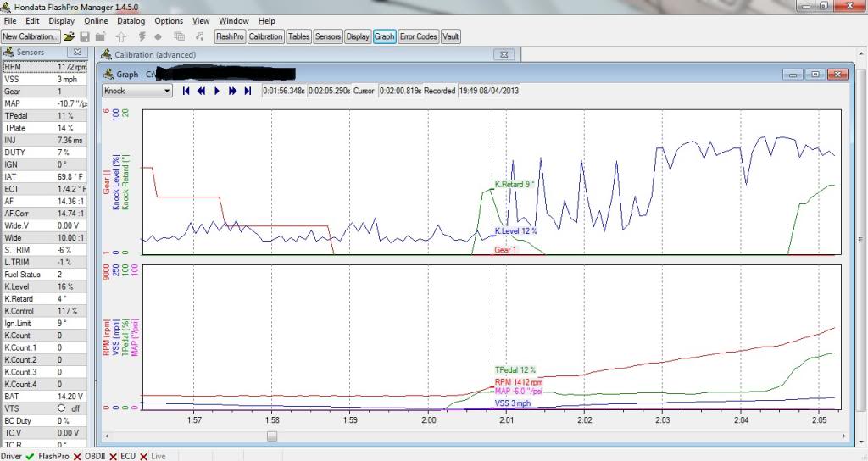Screen dimensions: 868x461
Task: Show the Display window
Action: click(358, 36)
